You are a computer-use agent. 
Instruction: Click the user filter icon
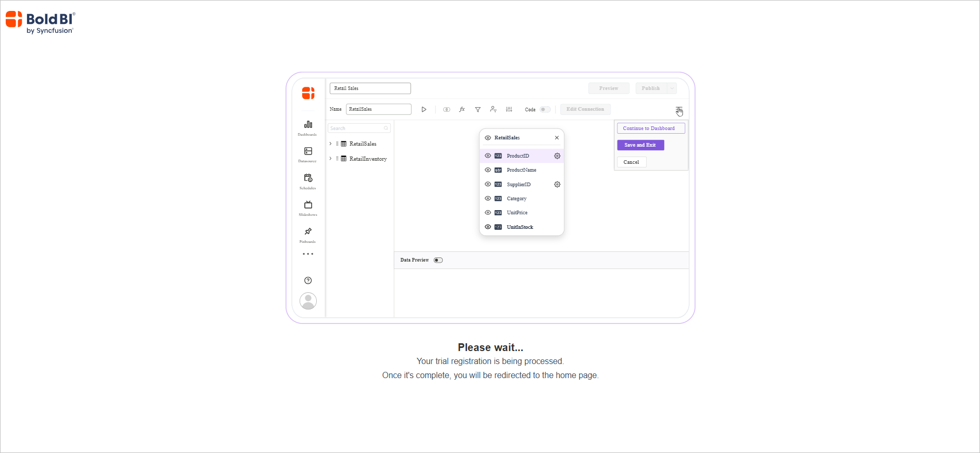click(493, 109)
